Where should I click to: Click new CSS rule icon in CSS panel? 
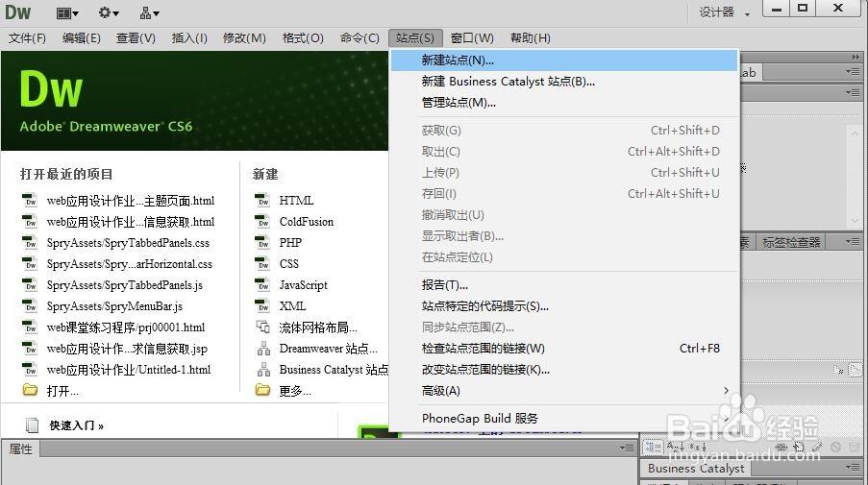point(799,447)
